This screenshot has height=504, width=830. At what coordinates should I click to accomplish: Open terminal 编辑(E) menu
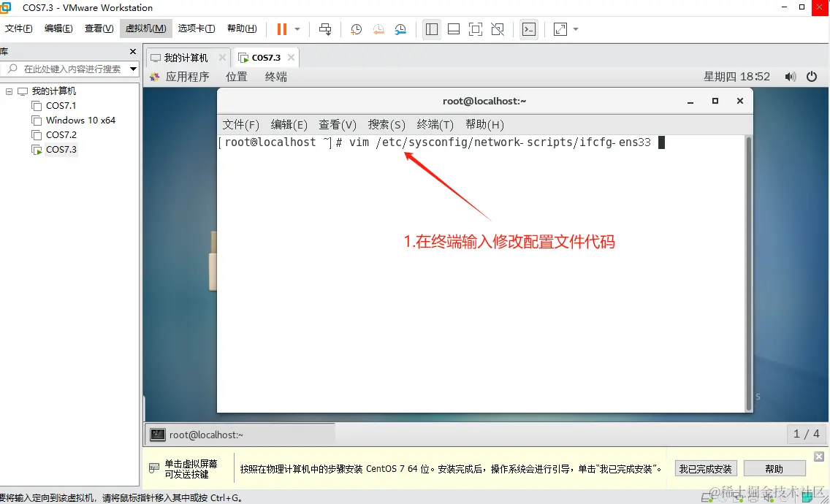click(x=289, y=124)
